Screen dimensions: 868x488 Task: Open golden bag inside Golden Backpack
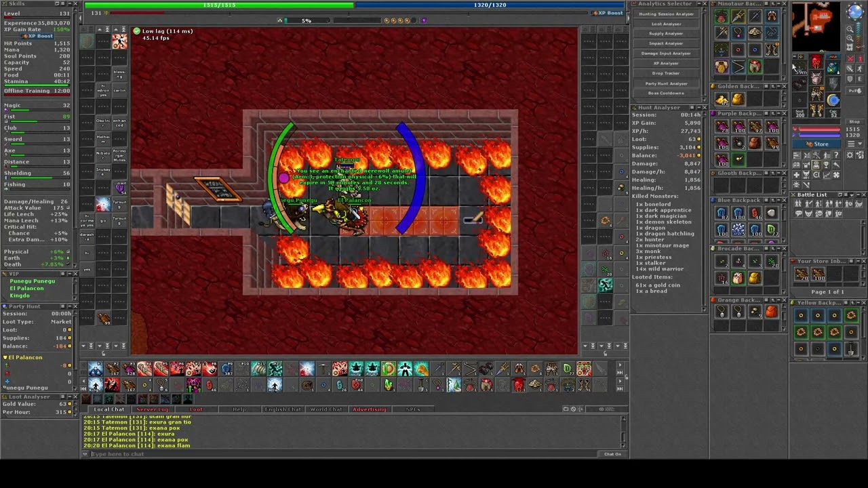click(738, 99)
